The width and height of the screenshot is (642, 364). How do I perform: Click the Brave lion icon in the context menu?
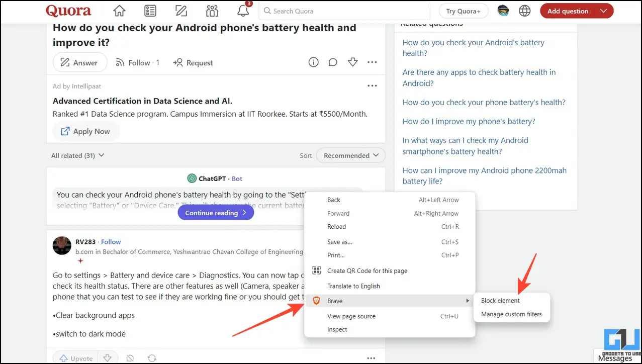point(316,301)
